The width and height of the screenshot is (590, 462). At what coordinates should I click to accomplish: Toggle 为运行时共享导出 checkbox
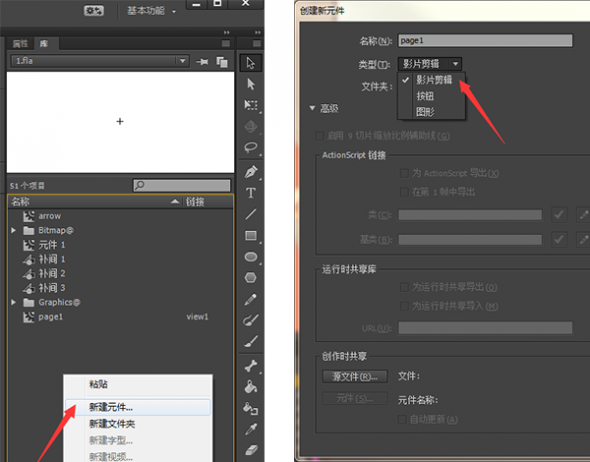pyautogui.click(x=404, y=287)
